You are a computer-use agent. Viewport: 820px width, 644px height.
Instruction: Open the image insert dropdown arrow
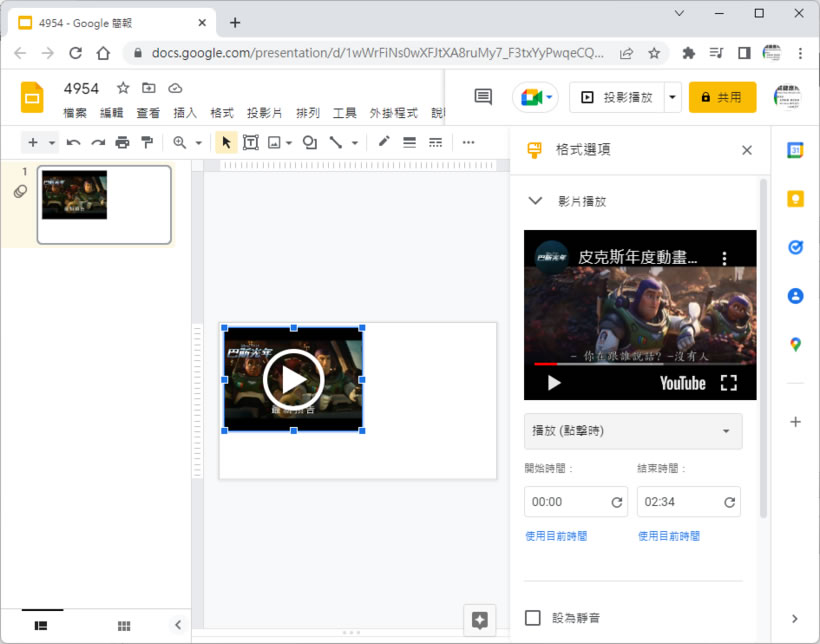click(289, 142)
